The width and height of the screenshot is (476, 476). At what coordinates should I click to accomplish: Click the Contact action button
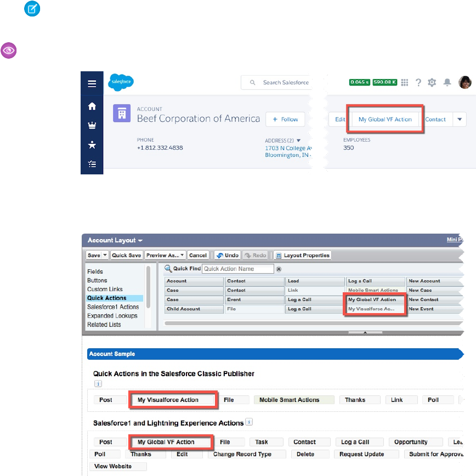point(435,120)
